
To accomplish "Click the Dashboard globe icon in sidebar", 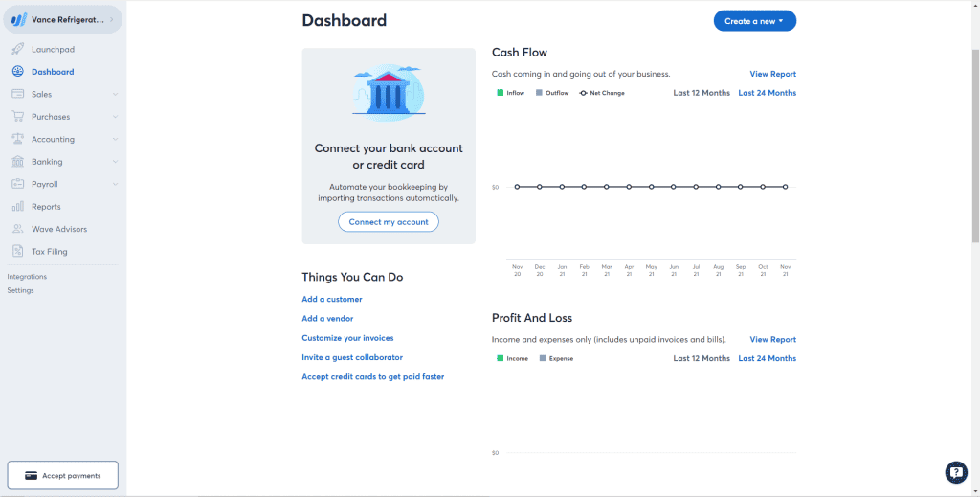I will coord(18,72).
